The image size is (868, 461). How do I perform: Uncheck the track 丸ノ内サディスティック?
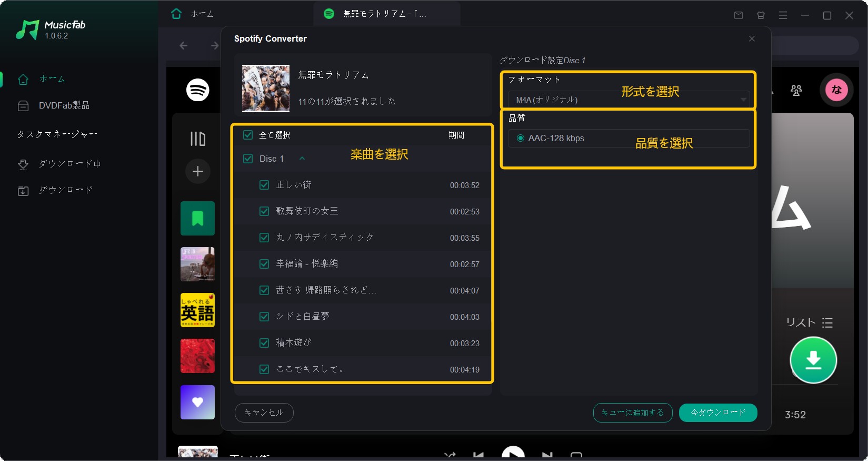point(264,238)
